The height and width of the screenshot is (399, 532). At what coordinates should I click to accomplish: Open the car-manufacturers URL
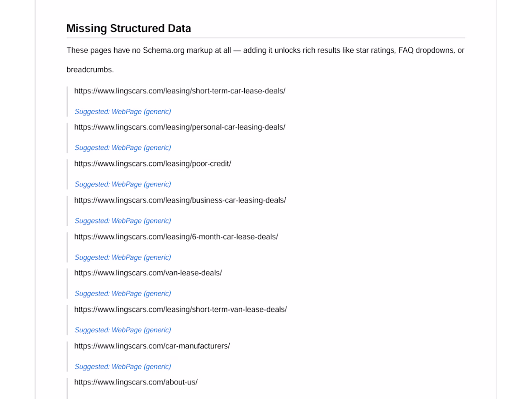tap(152, 346)
